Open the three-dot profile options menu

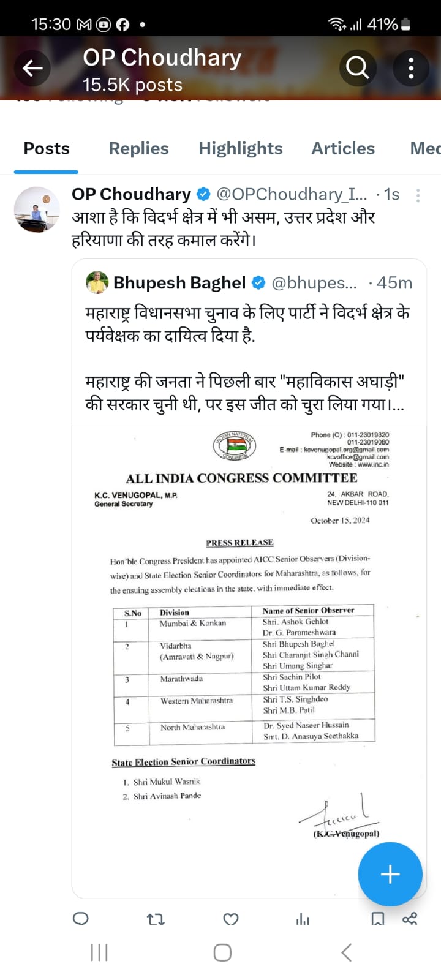pos(411,67)
